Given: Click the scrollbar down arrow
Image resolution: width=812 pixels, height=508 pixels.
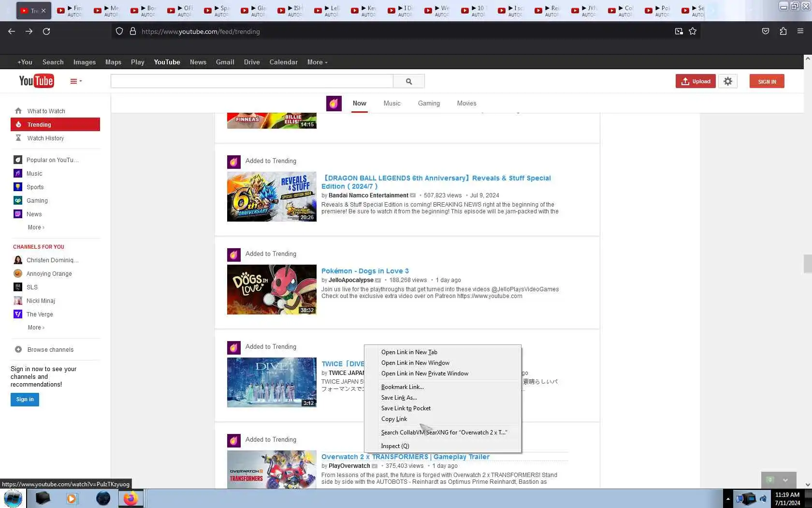Looking at the screenshot, I should (807, 484).
